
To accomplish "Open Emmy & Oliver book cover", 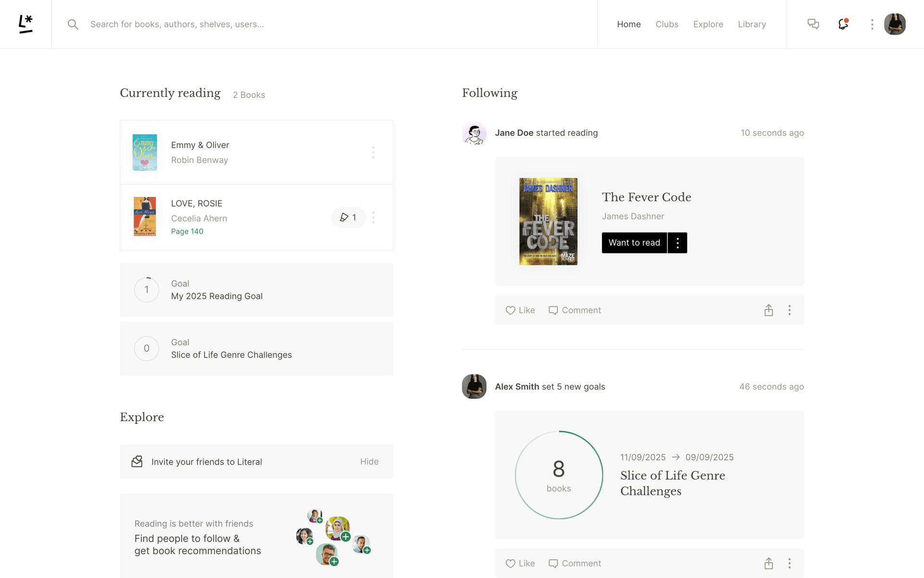I will pos(144,152).
